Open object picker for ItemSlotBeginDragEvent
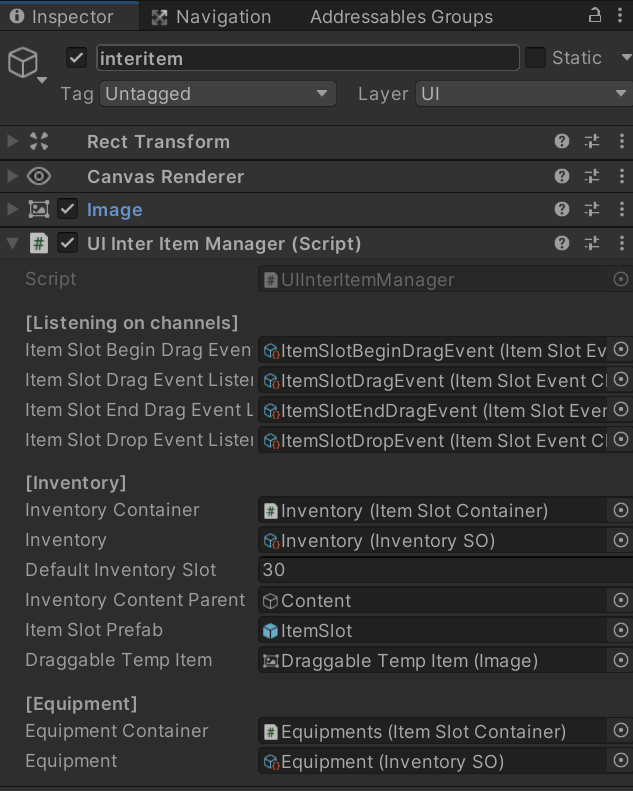633x791 pixels. pos(621,350)
